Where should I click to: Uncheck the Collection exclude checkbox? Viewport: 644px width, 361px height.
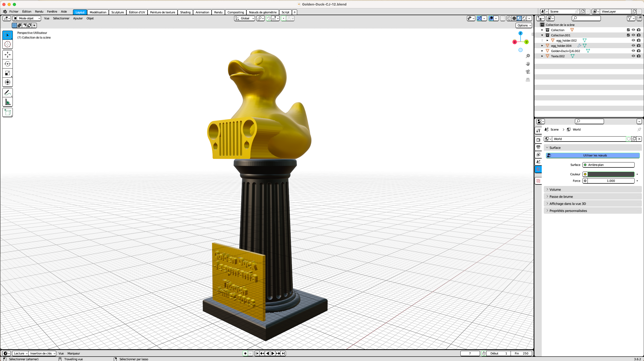(628, 30)
